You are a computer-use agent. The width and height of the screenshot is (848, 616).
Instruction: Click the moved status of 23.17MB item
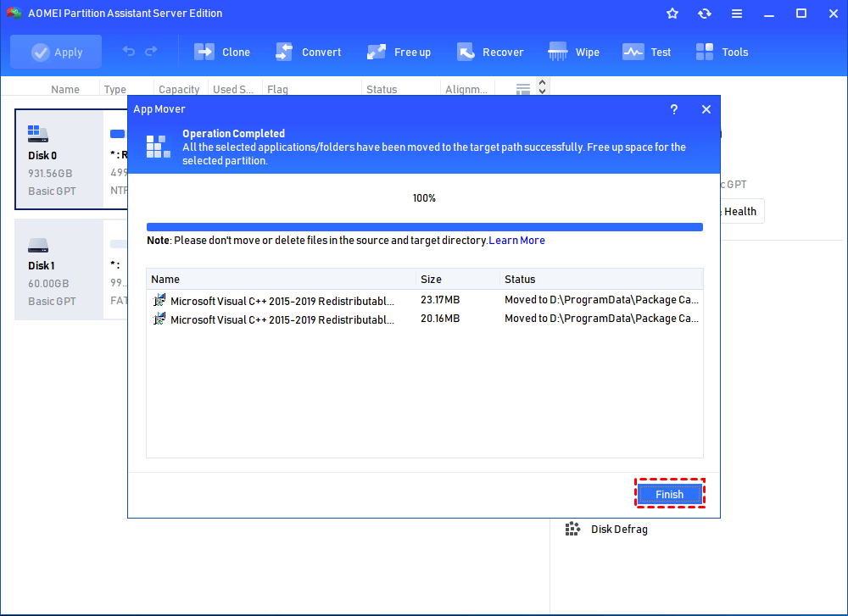click(x=601, y=300)
